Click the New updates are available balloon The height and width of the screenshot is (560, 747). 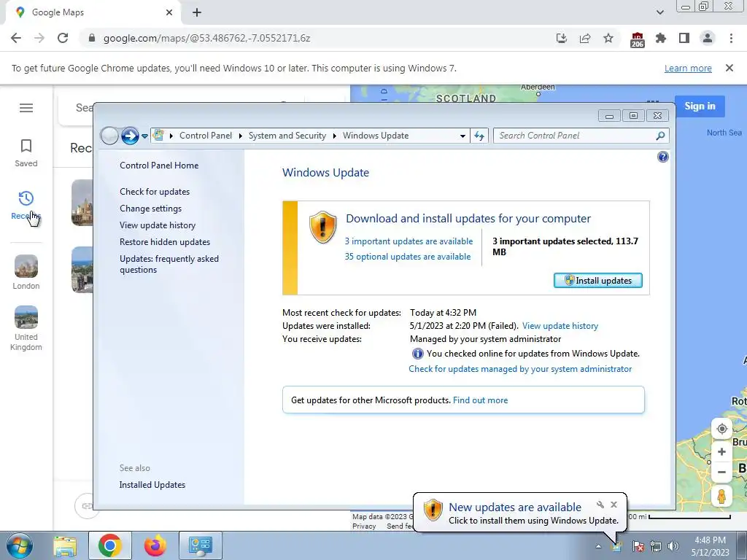click(519, 513)
